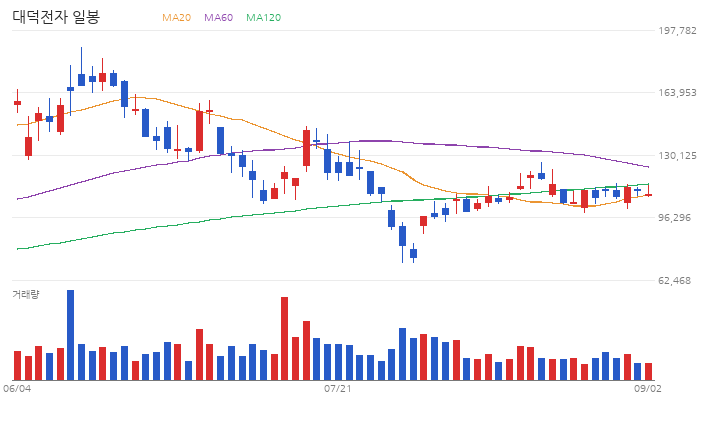Click the MA20 legend label
The image size is (720, 440).
[x=176, y=17]
